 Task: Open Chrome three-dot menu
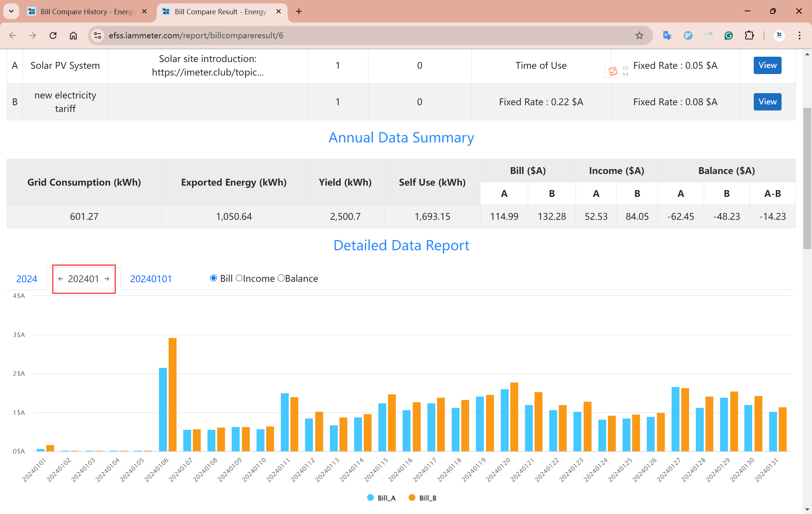point(800,35)
